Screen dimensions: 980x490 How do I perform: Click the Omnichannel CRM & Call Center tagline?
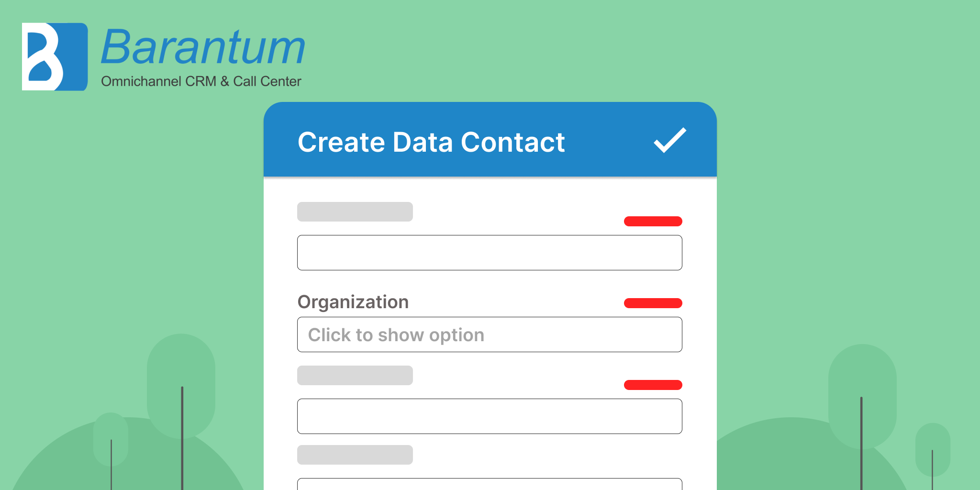[201, 81]
